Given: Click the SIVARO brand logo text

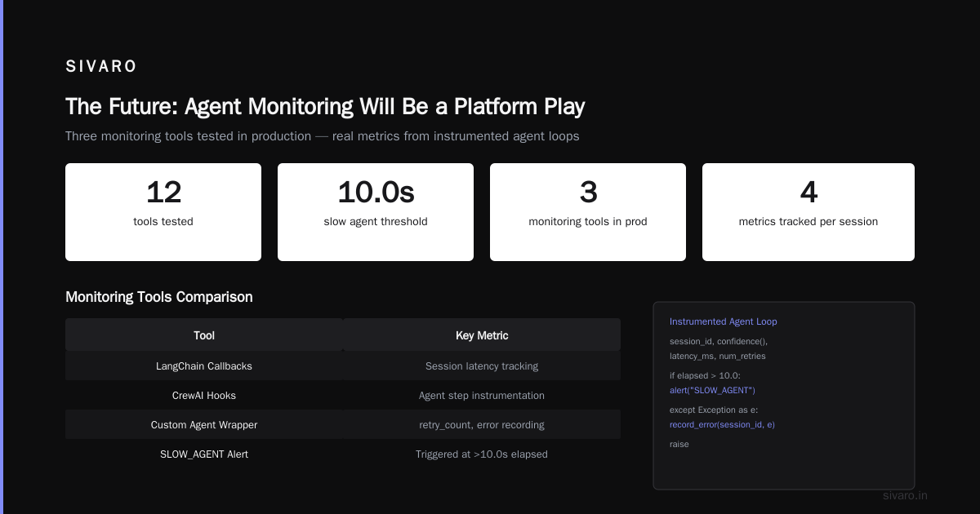Looking at the screenshot, I should (101, 67).
